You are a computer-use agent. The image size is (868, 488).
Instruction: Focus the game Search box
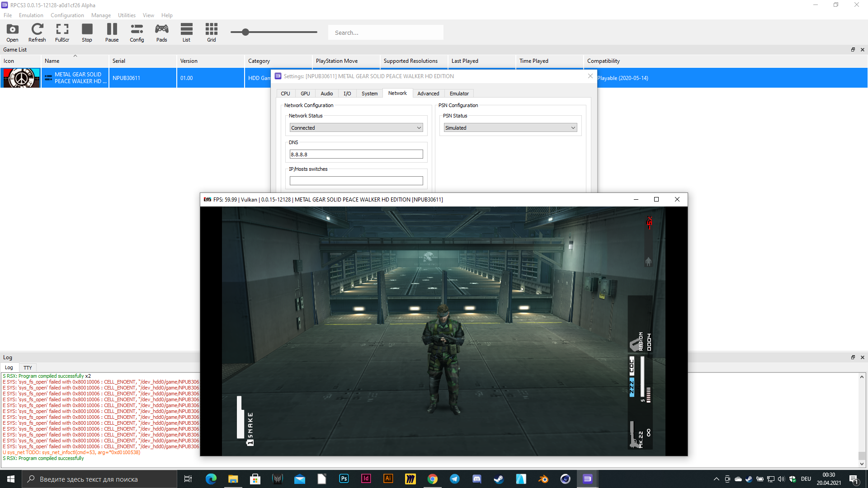pos(385,33)
